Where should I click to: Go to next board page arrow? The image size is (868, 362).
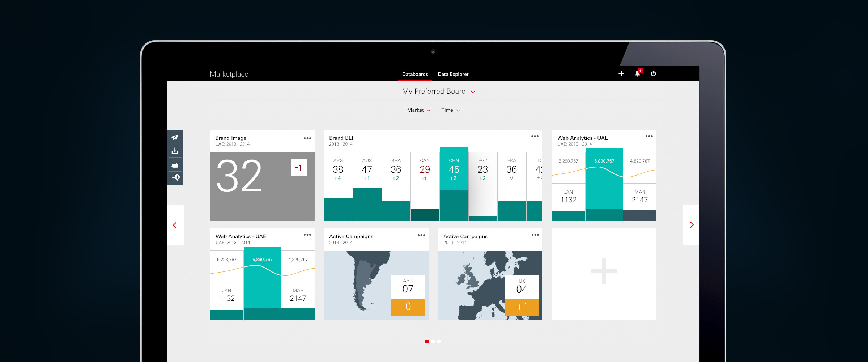click(x=692, y=225)
